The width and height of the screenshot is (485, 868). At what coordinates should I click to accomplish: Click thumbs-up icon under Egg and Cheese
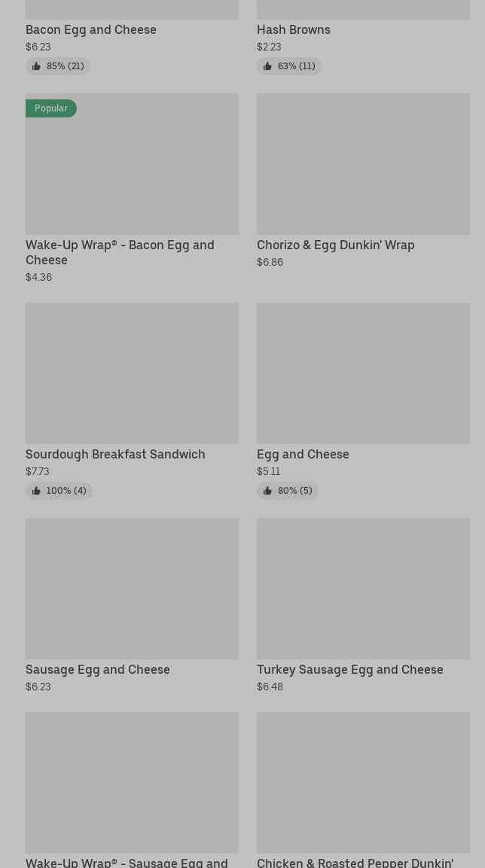coord(267,491)
